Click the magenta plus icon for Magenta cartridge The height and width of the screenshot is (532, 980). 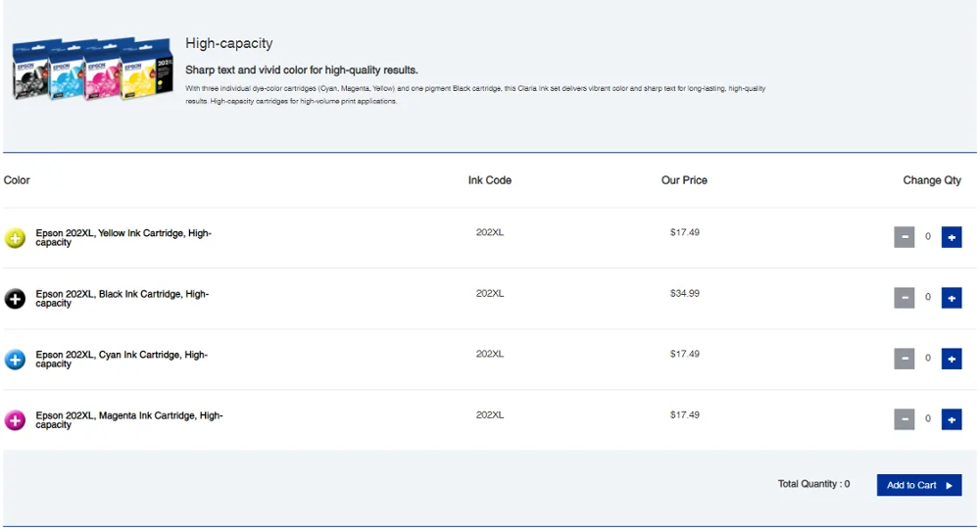click(15, 420)
